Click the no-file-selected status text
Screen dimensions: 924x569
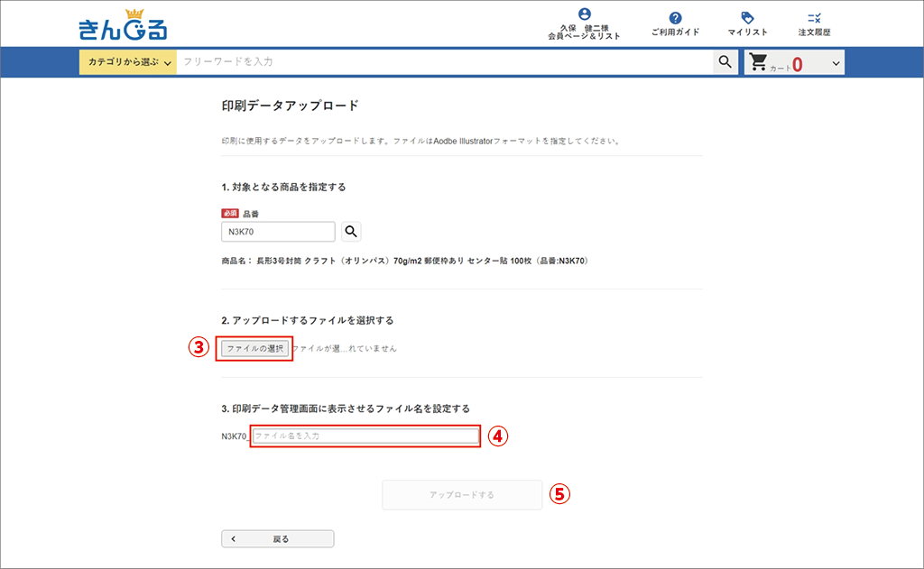[x=345, y=348]
